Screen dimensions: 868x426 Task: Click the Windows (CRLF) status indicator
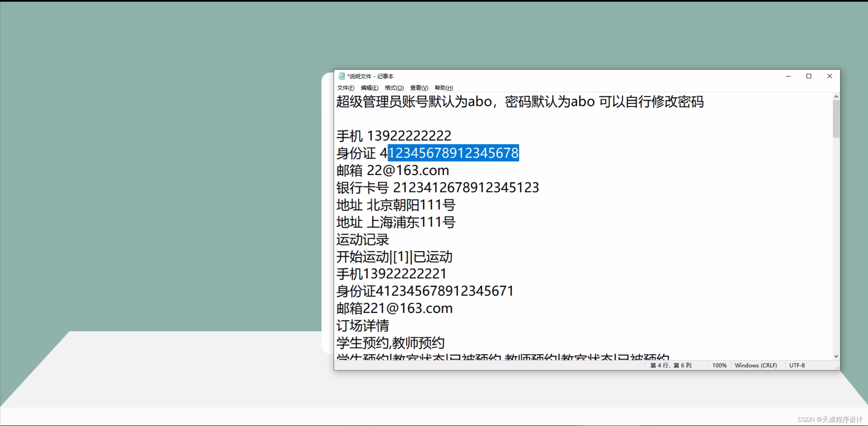click(756, 365)
